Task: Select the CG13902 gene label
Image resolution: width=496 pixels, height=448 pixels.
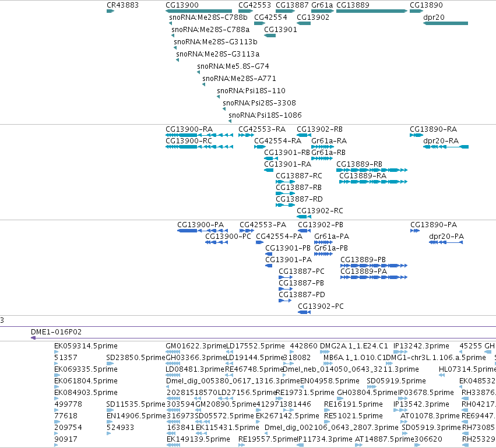Action: (x=313, y=17)
